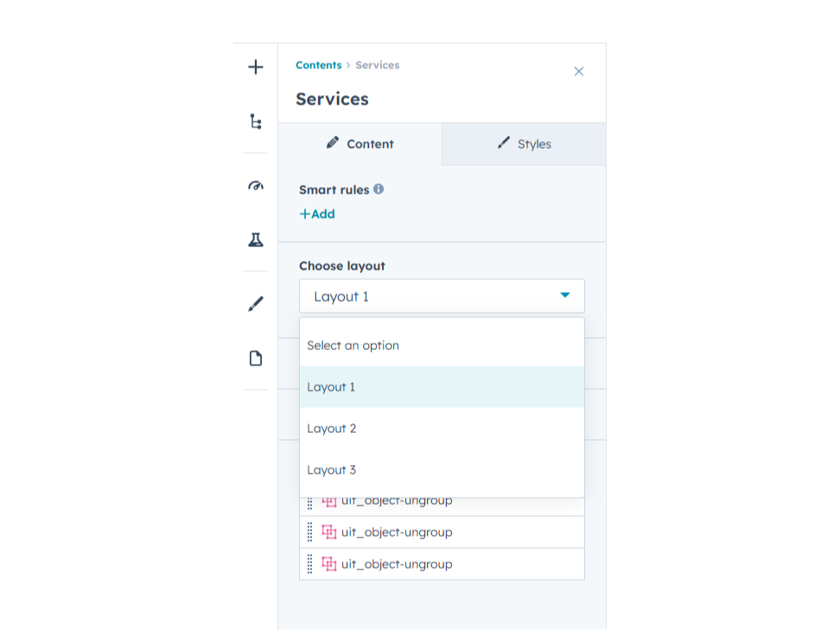Choose the 'Select an option' entry

coord(353,346)
